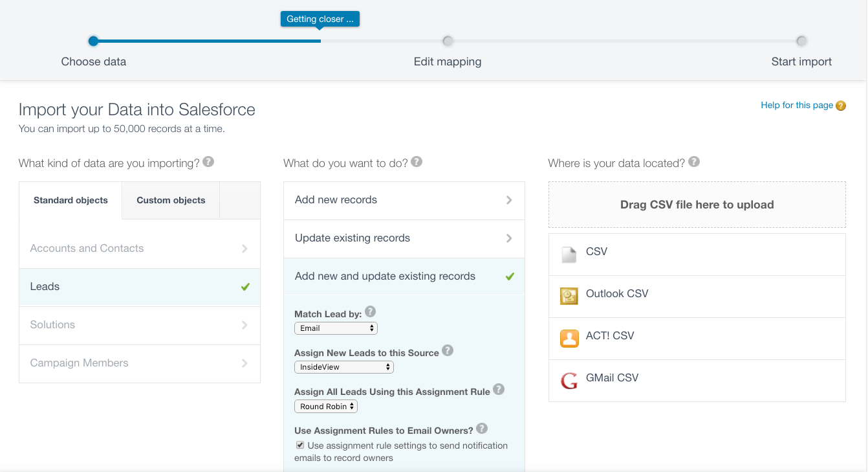Choose the ACT! CSV source row
The height and width of the screenshot is (472, 868).
[697, 339]
